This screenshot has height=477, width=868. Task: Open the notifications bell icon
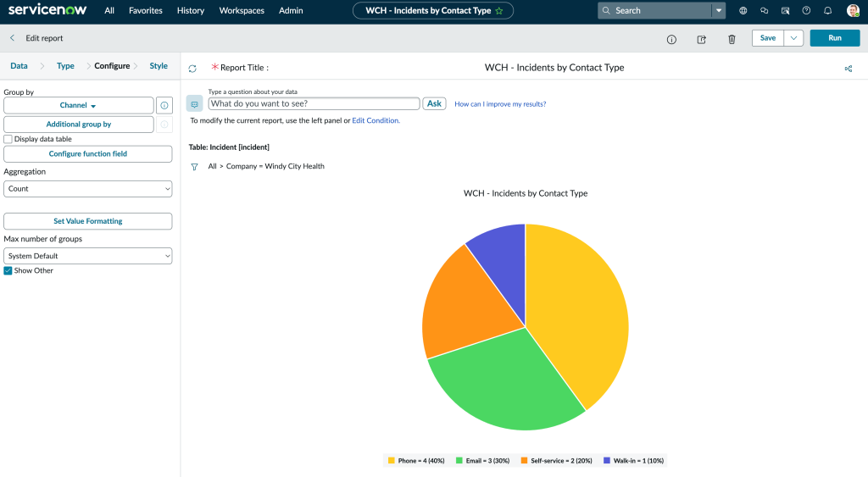click(x=827, y=10)
